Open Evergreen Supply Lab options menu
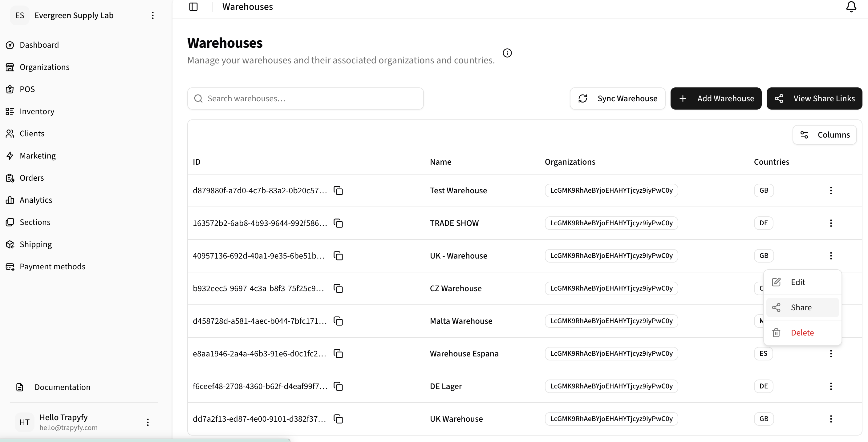The width and height of the screenshot is (868, 442). pos(153,15)
